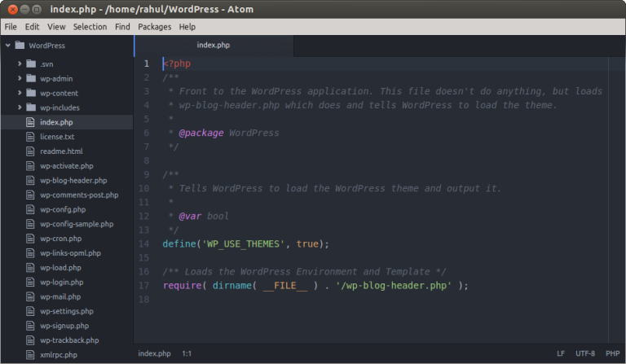Click the wp-content folder icon

click(x=31, y=93)
